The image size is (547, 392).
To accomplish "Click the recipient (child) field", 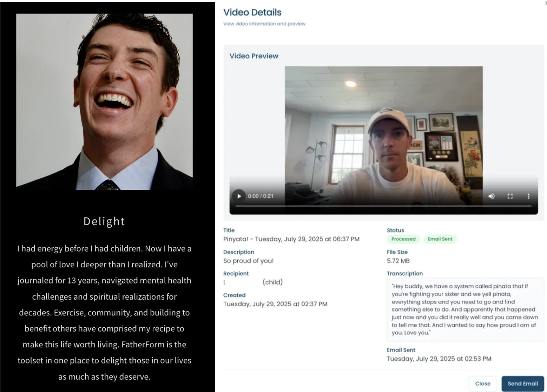I will point(253,282).
